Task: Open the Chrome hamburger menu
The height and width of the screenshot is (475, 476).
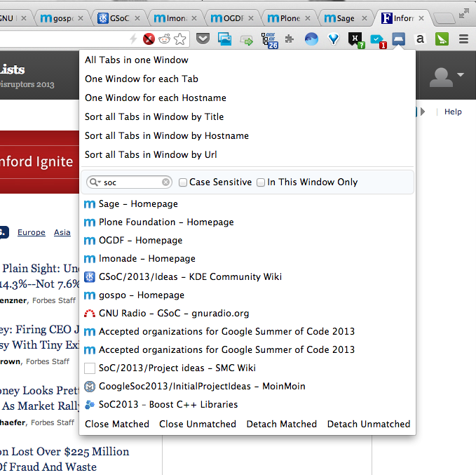Action: [463, 39]
